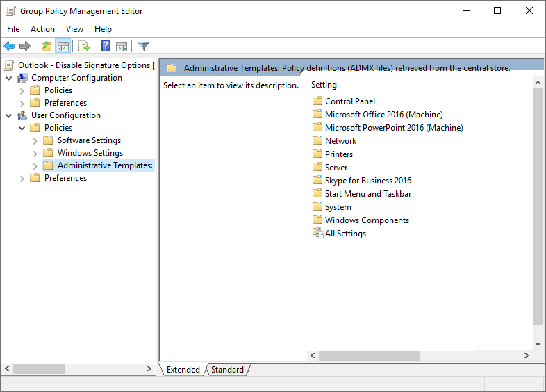Open the View menu
This screenshot has width=546, height=392.
pyautogui.click(x=74, y=29)
